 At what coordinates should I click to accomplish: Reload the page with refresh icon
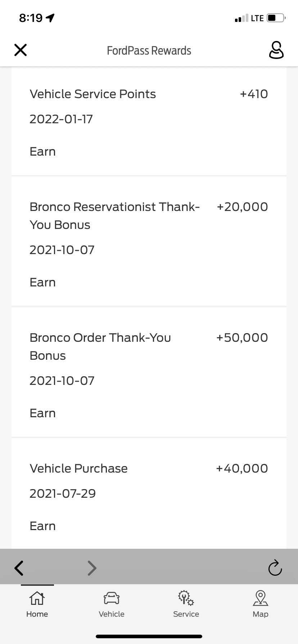point(275,568)
